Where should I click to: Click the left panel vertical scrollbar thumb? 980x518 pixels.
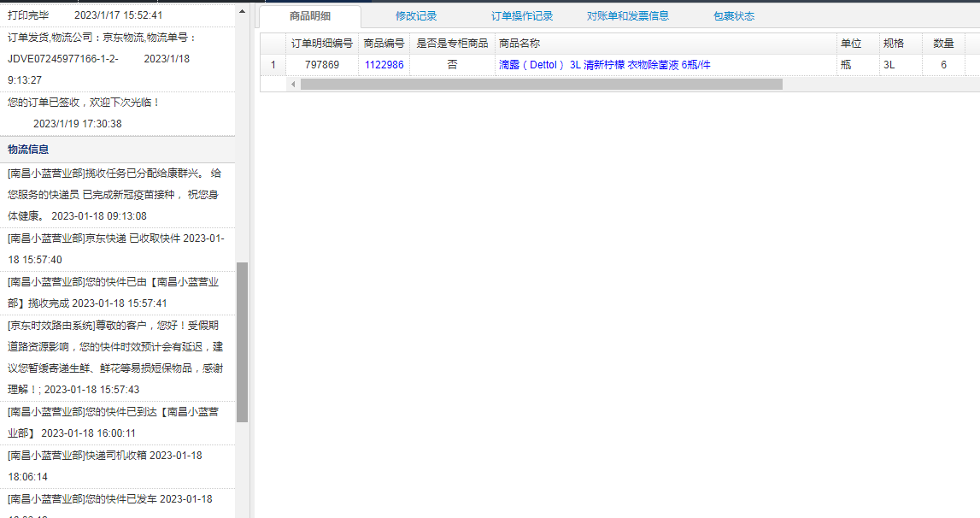click(242, 342)
